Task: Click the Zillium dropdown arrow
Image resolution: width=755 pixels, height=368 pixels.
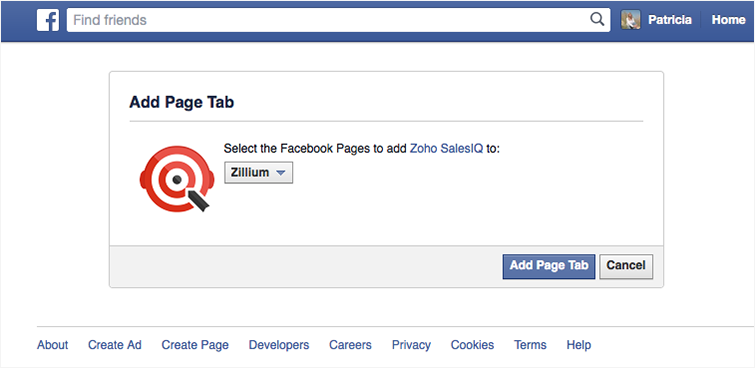Action: click(281, 173)
